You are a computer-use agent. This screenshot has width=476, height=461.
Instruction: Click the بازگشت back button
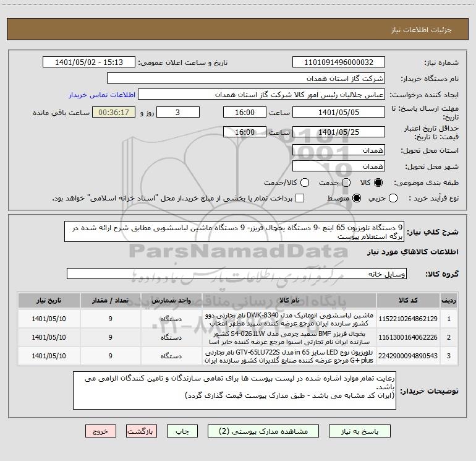coord(142,431)
